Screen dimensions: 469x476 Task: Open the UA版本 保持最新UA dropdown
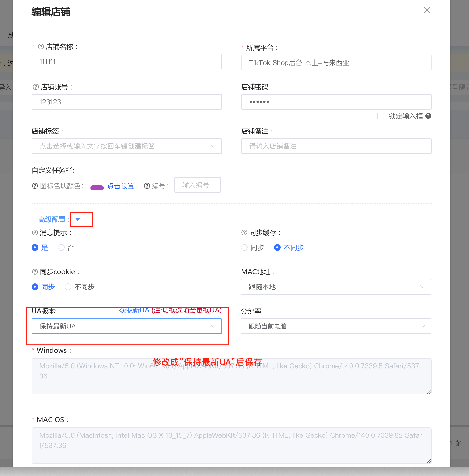tap(126, 326)
